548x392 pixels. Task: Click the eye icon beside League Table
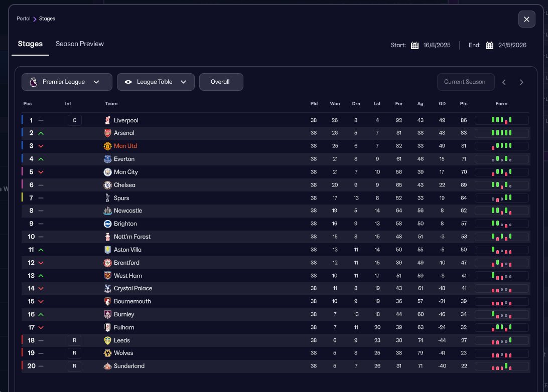(x=128, y=82)
